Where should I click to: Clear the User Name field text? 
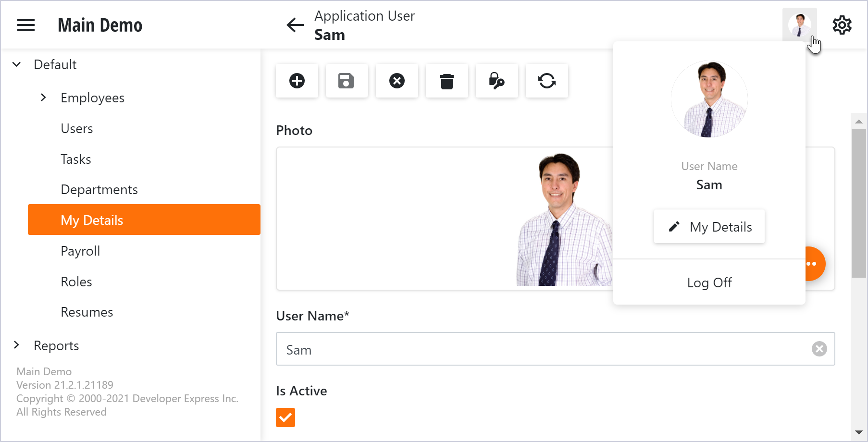819,349
